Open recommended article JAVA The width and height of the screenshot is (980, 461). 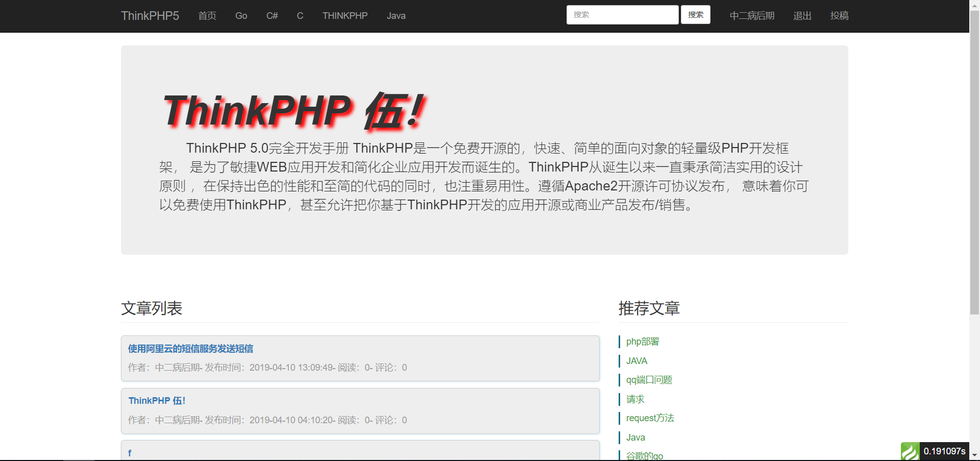[x=636, y=361]
